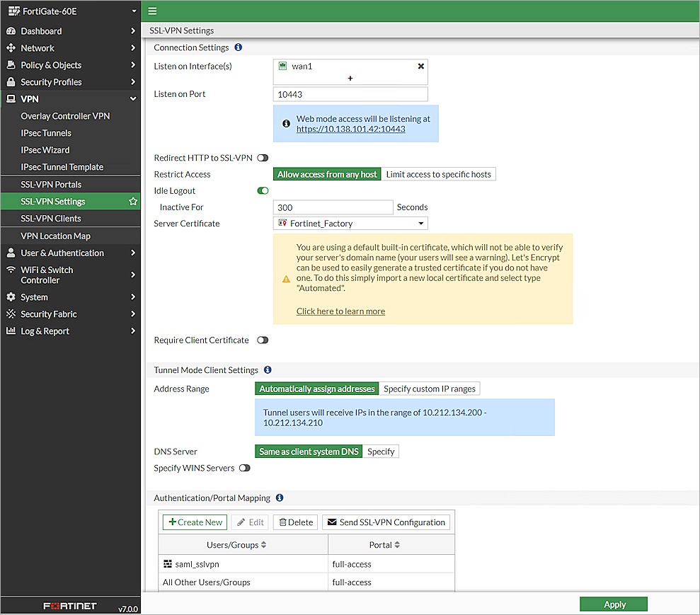Click the info icon beside Connection Settings
The width and height of the screenshot is (700, 615).
tap(238, 47)
